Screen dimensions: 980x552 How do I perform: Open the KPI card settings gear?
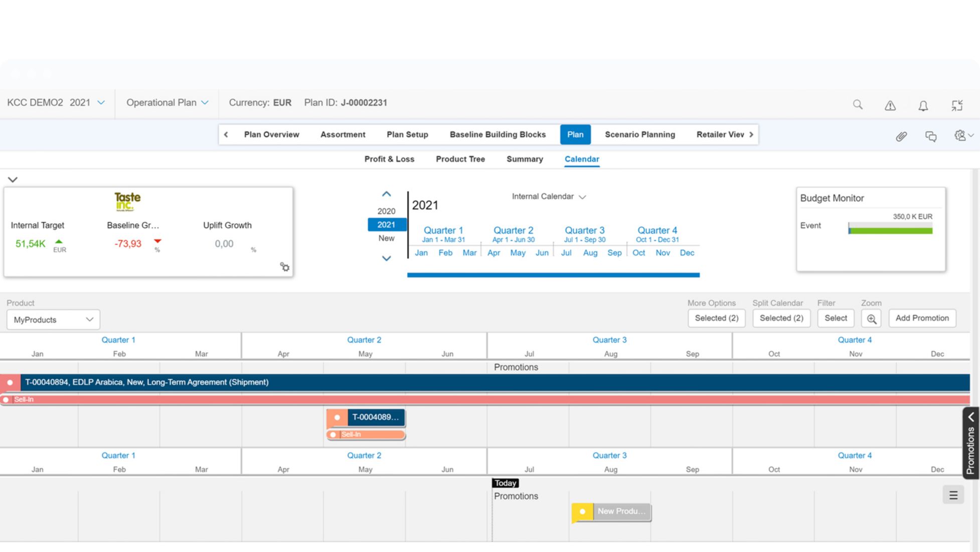point(285,267)
